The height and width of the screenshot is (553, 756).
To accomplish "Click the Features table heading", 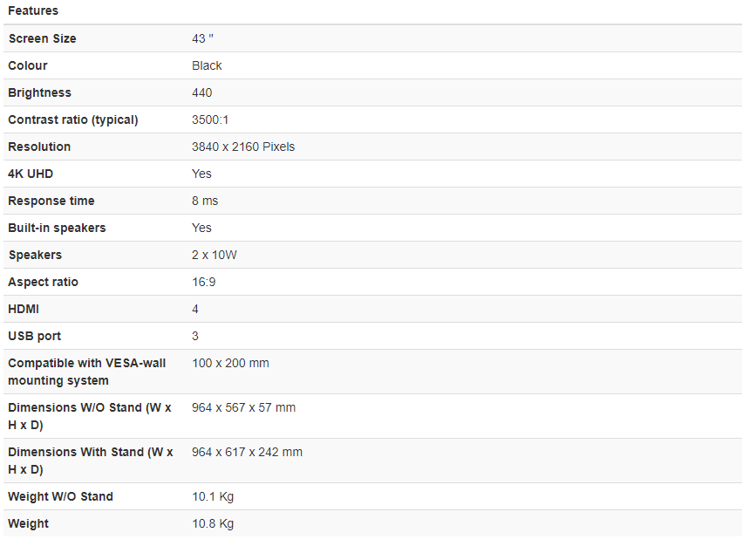I will pyautogui.click(x=33, y=10).
